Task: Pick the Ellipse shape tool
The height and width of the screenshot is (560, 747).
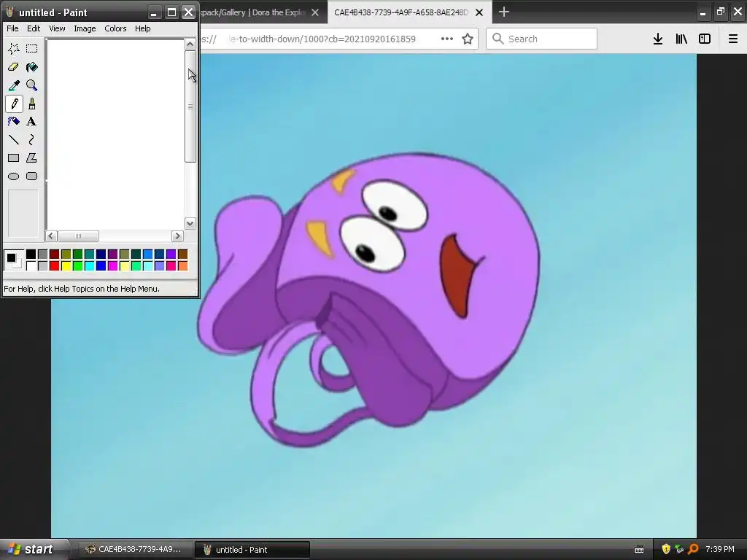Action: (13, 176)
